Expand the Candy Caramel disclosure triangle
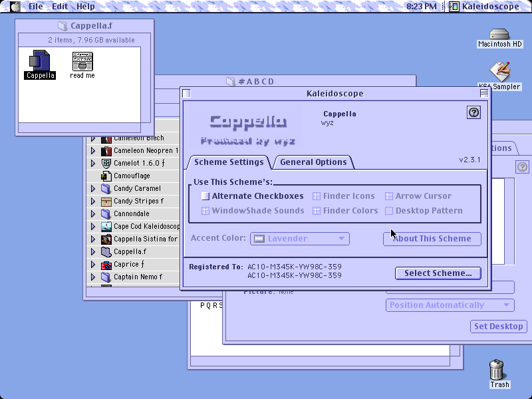The image size is (532, 399). tap(92, 188)
